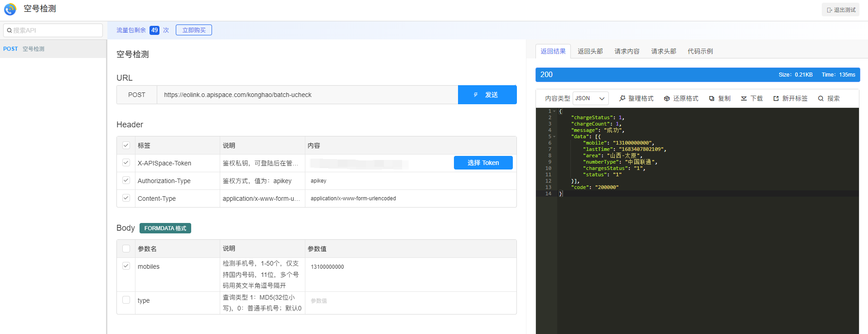Click the Size: 0.21KB text

(796, 75)
